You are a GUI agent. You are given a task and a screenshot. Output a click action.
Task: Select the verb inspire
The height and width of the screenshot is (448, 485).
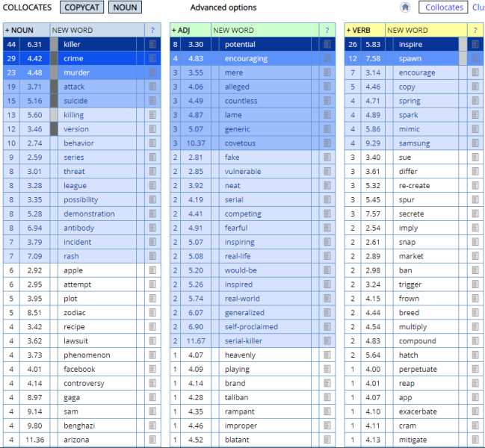[410, 44]
